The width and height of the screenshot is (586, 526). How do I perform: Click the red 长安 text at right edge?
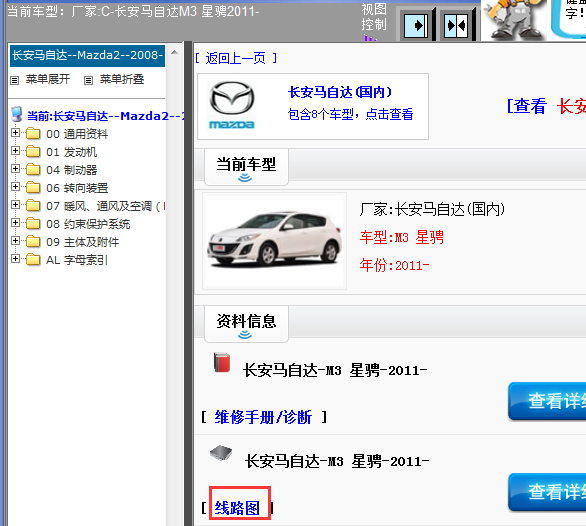tap(571, 106)
